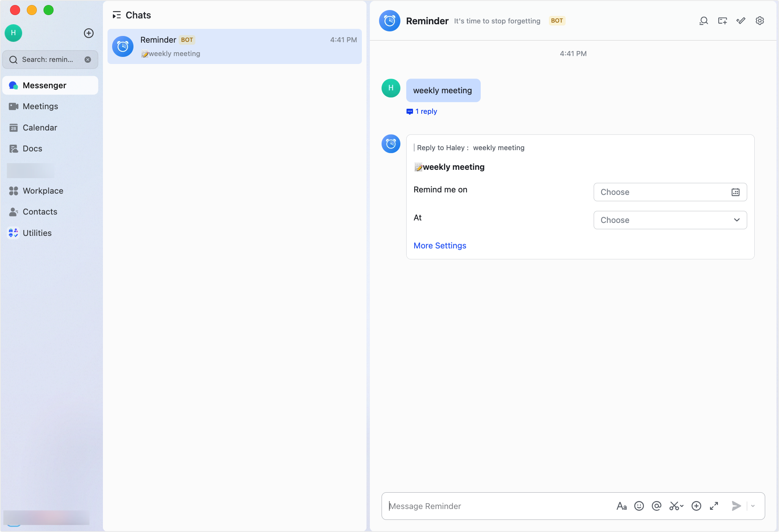The width and height of the screenshot is (779, 532).
Task: Expand the message editor to full size
Action: tap(714, 506)
